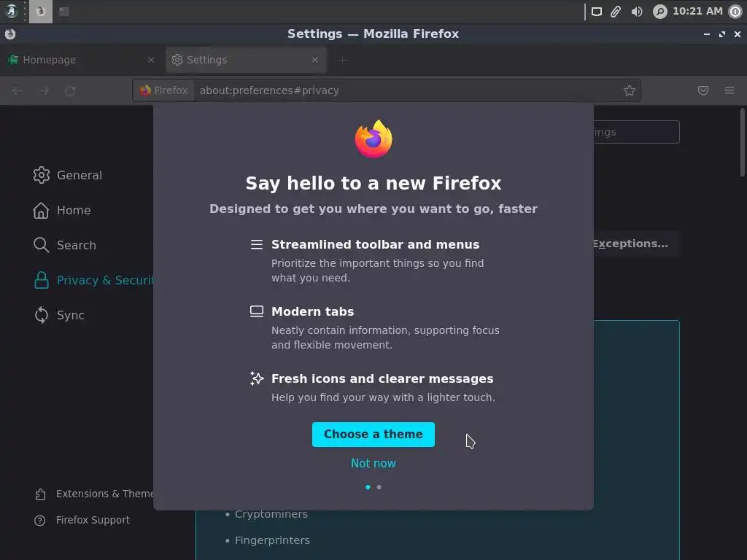Select the first onboarding slide dot
This screenshot has height=560, width=747.
point(368,487)
